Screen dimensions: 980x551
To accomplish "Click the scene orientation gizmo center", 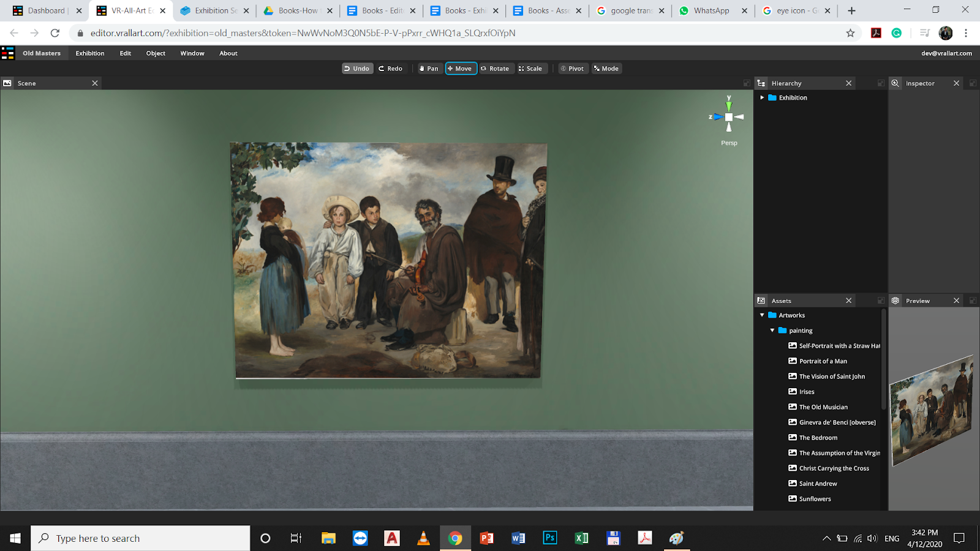I will click(x=729, y=117).
